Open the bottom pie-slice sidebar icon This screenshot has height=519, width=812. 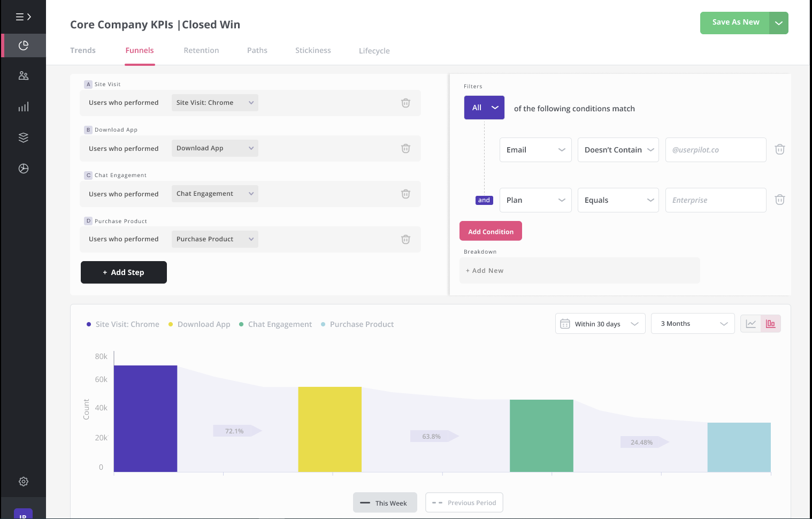(23, 168)
